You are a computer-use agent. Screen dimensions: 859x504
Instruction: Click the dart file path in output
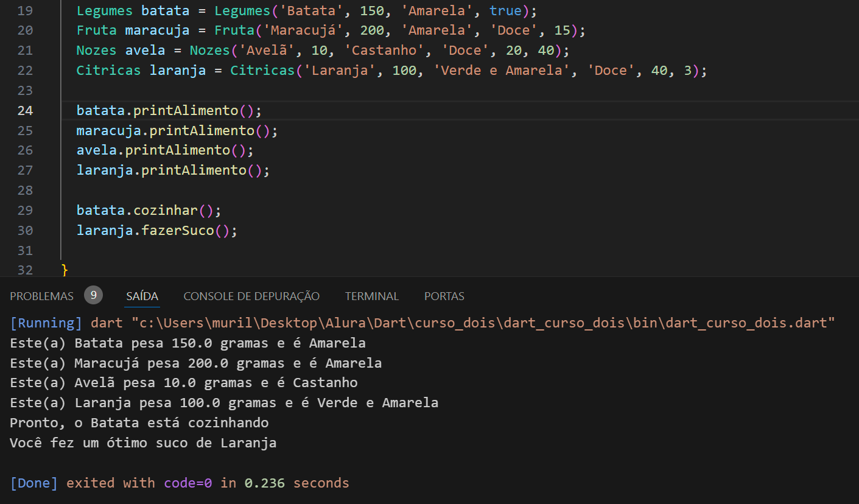(x=483, y=323)
